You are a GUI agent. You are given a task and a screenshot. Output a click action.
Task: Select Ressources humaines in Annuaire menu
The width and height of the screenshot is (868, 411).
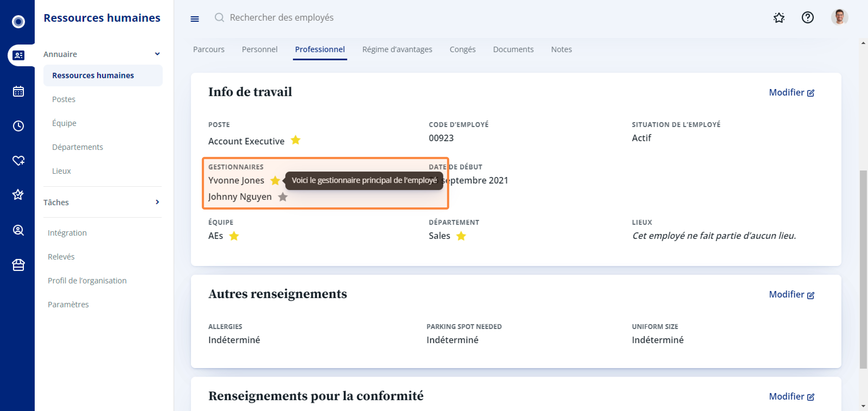pos(103,75)
